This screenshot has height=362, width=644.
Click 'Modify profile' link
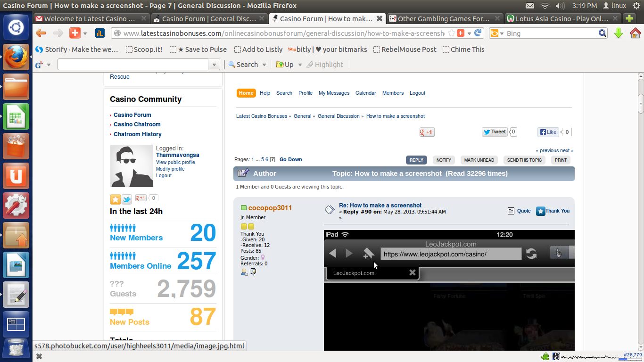170,169
